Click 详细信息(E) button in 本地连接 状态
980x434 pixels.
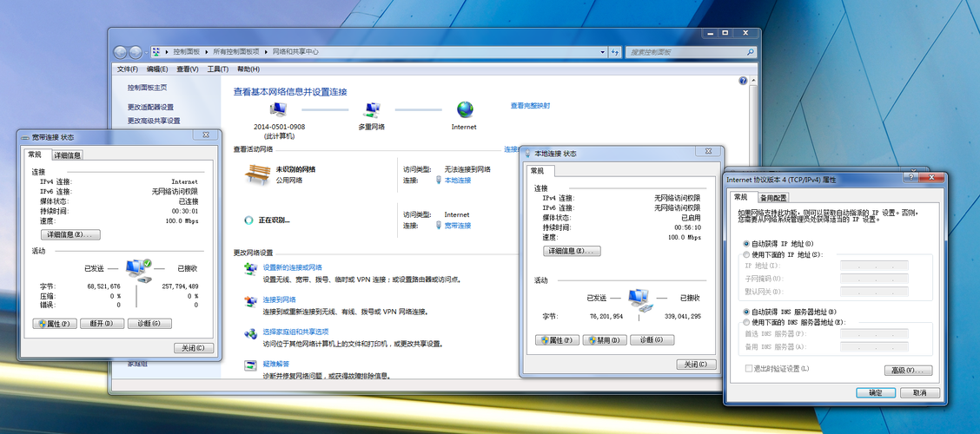pos(572,251)
